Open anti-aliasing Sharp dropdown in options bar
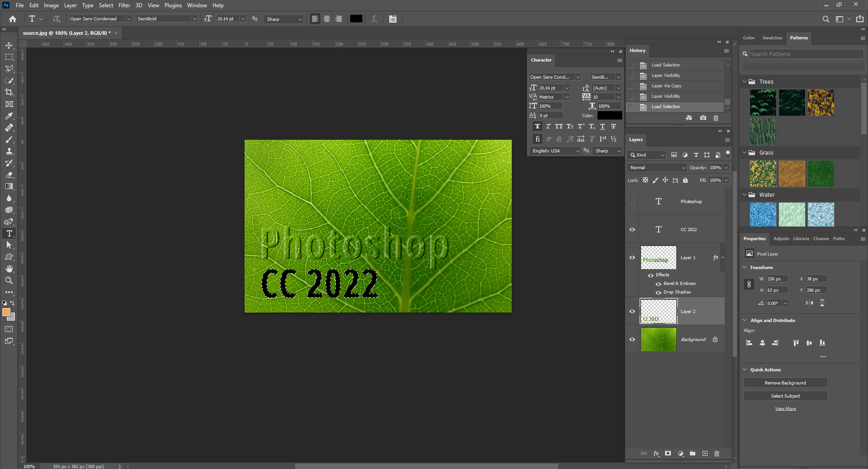The width and height of the screenshot is (868, 469). [283, 19]
